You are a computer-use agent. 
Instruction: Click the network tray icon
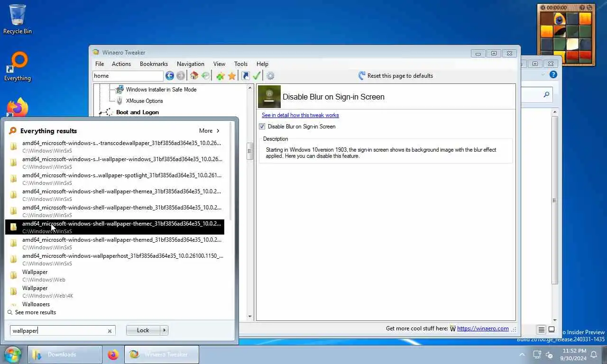point(537,355)
